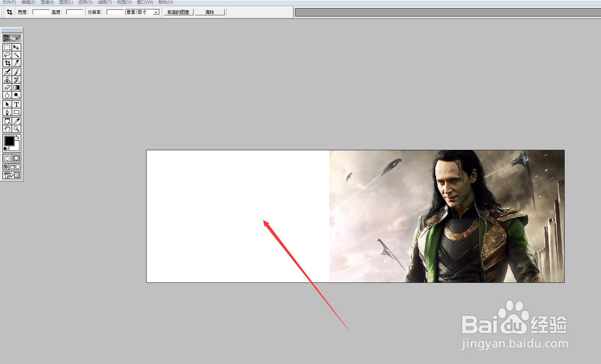Open the foreground color picker
The width and height of the screenshot is (601, 364).
pyautogui.click(x=9, y=141)
